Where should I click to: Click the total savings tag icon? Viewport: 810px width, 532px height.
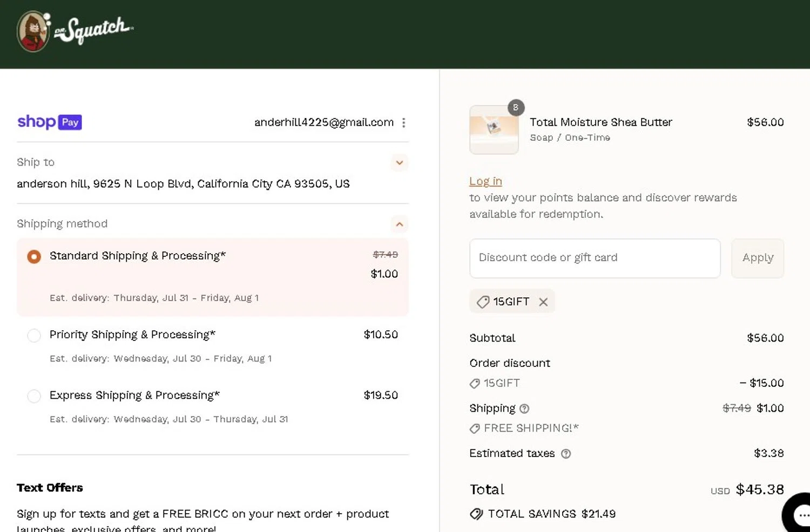[476, 514]
